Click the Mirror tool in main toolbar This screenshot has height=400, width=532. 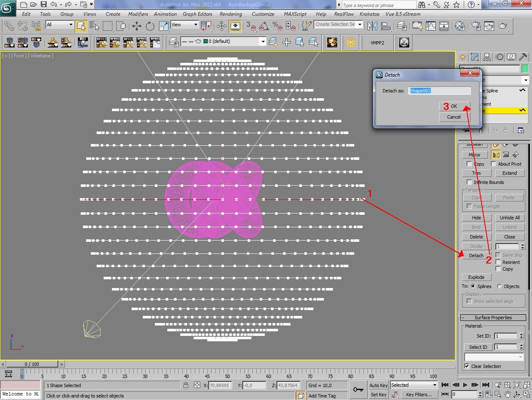pos(372,26)
